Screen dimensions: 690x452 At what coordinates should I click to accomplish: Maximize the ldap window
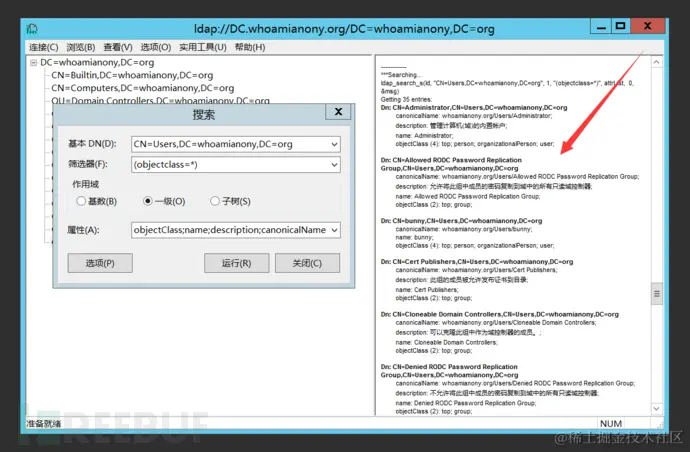pos(620,26)
